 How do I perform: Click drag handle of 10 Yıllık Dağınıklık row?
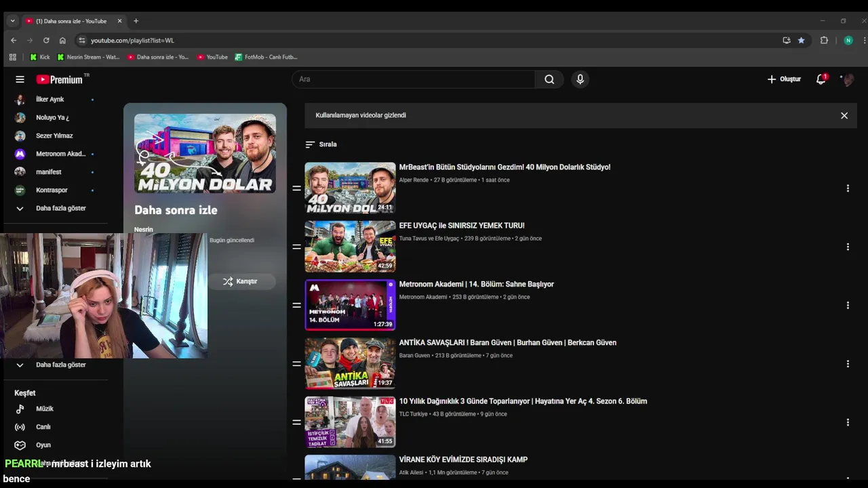(x=296, y=422)
